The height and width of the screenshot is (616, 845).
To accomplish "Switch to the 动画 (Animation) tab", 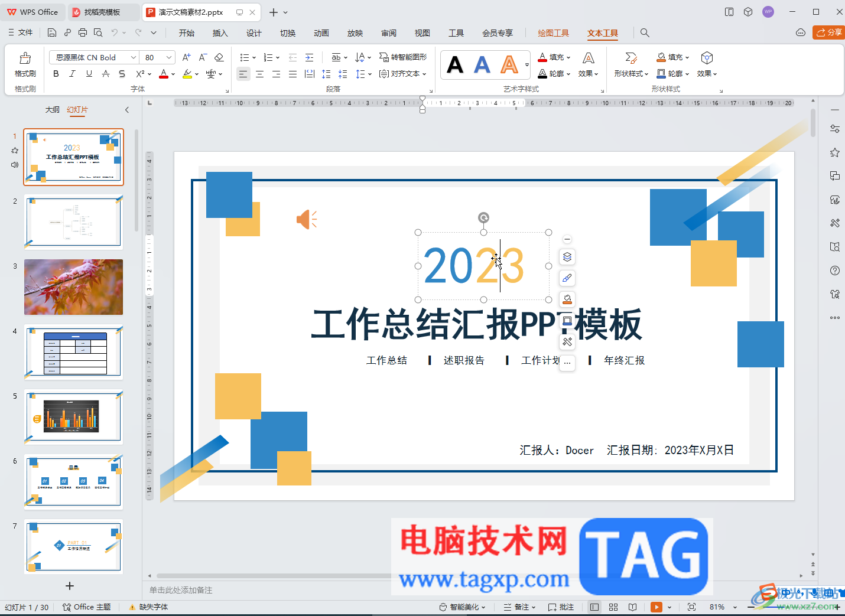I will [x=321, y=33].
